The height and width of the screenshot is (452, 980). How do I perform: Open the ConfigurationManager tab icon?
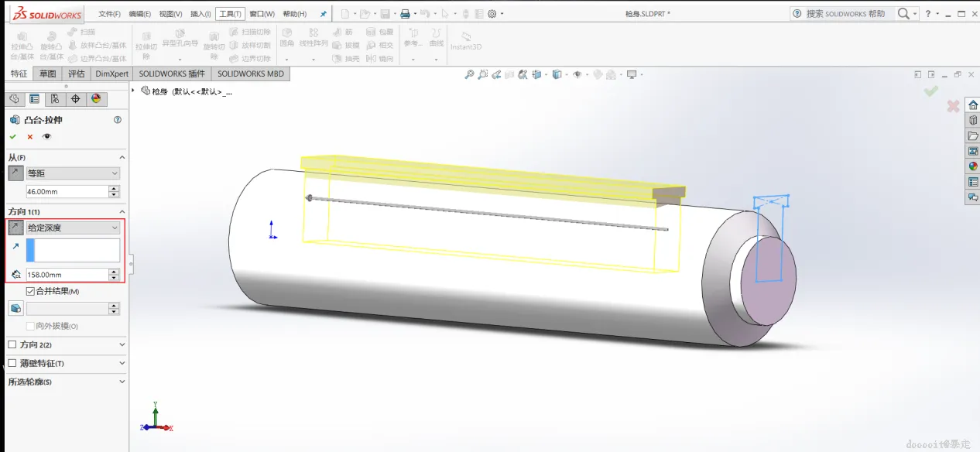tap(54, 98)
